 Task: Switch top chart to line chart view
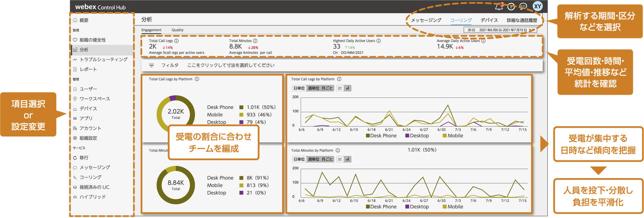340,88
